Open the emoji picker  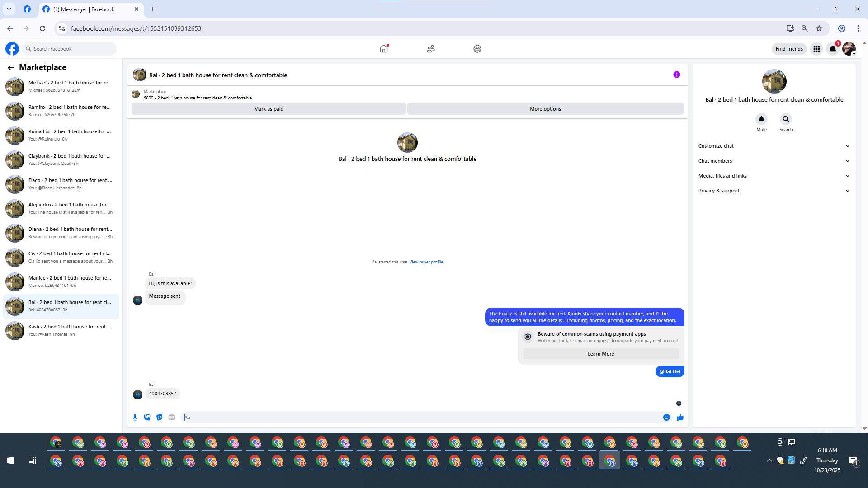click(x=666, y=418)
